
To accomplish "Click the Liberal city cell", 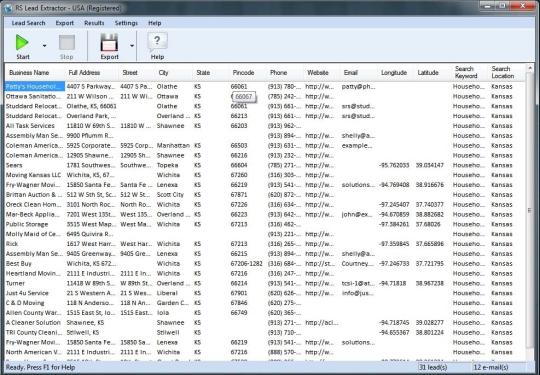I will (167, 293).
